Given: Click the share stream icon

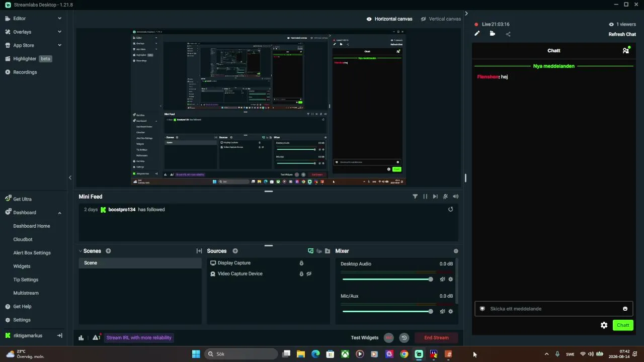Looking at the screenshot, I should (x=508, y=34).
